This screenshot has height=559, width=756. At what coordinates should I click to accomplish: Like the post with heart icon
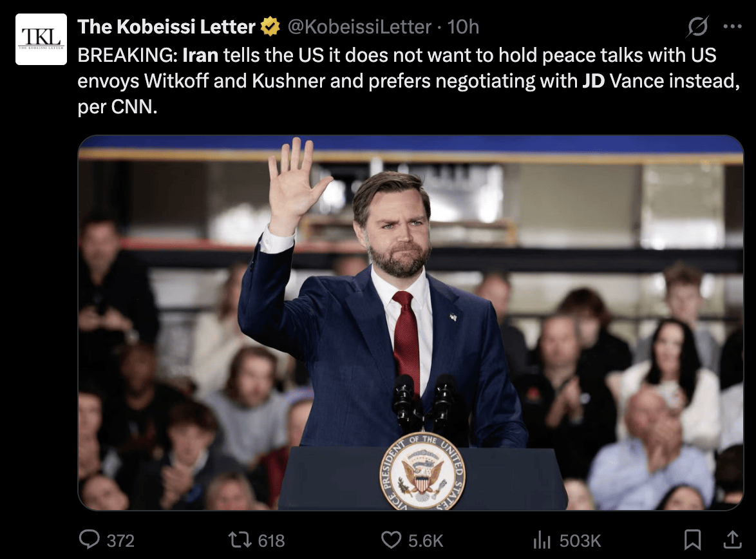pos(391,540)
